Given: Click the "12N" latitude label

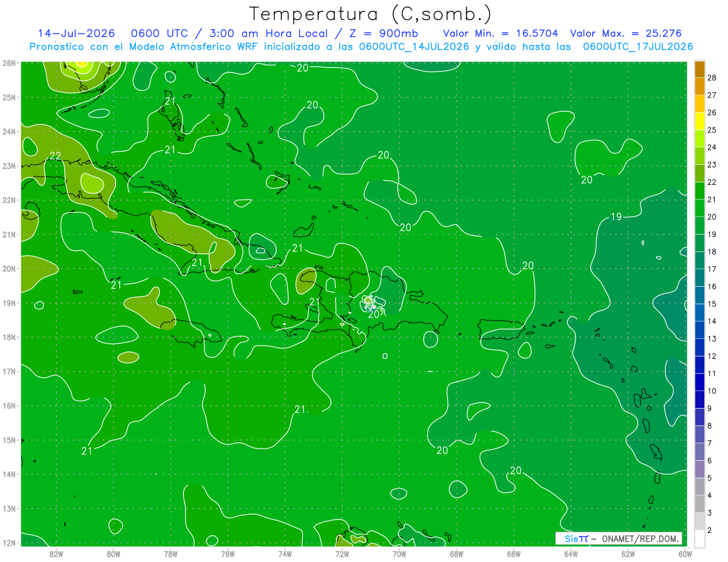Looking at the screenshot, I should pyautogui.click(x=9, y=543).
